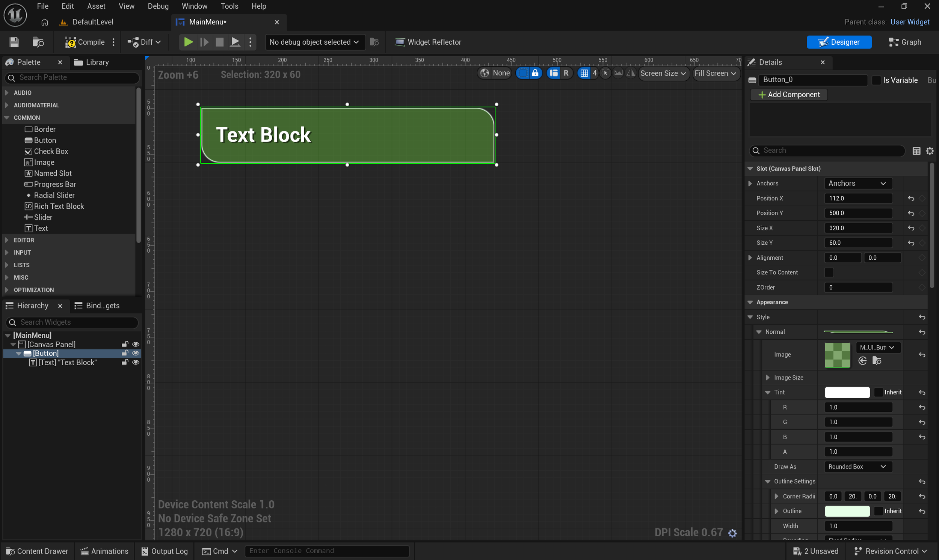Click the find debug object icon

374,42
